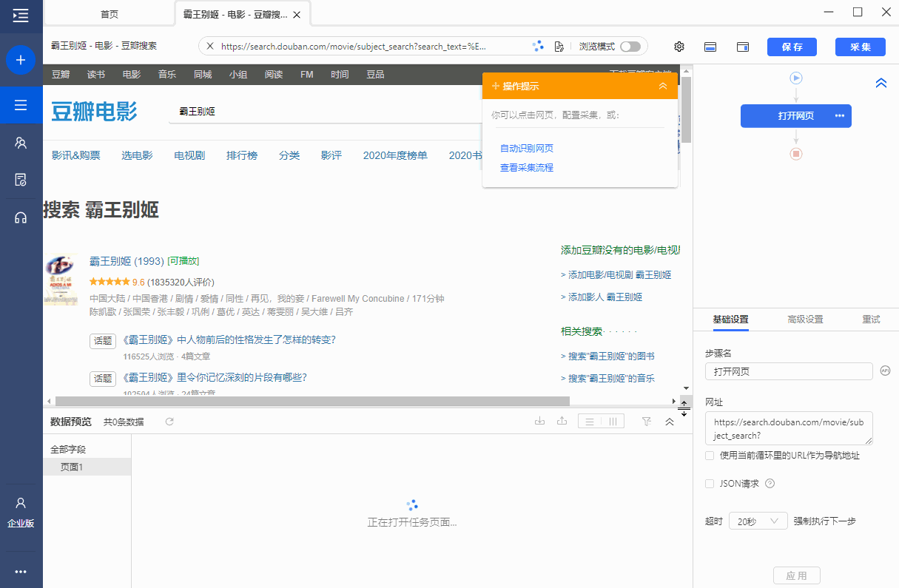Screen dimensions: 899x588
Task: Focus the Douban movie search box
Action: point(326,111)
